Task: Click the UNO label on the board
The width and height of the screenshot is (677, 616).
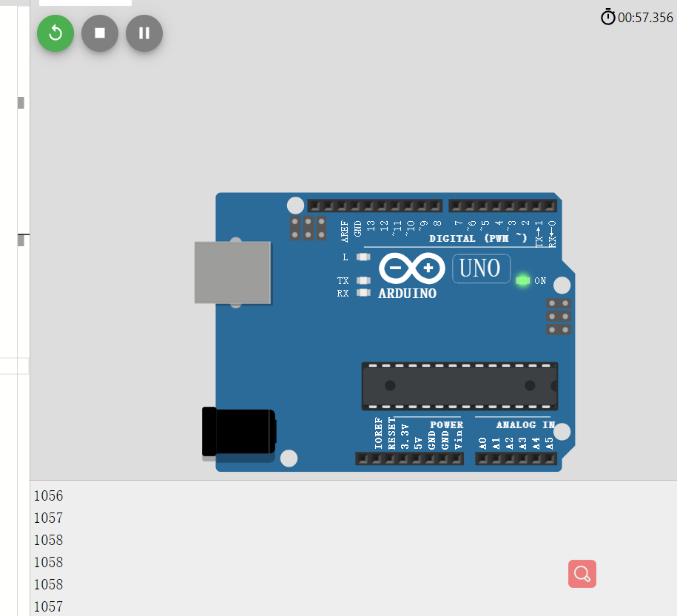Action: [x=481, y=268]
